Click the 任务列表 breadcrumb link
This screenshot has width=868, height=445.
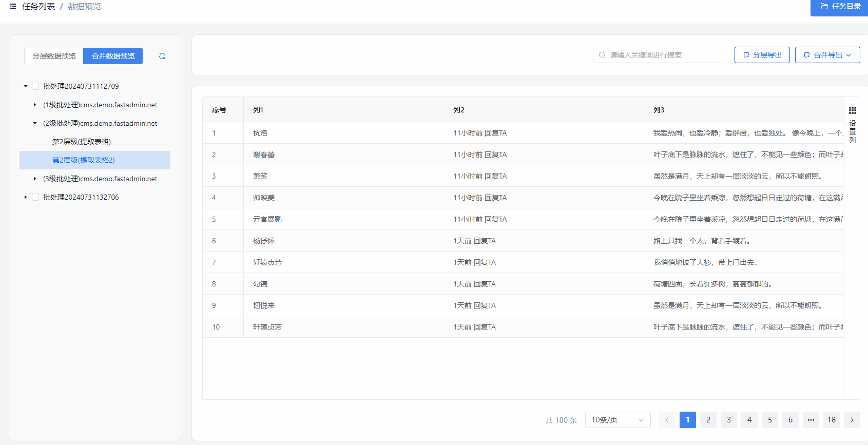(x=38, y=6)
